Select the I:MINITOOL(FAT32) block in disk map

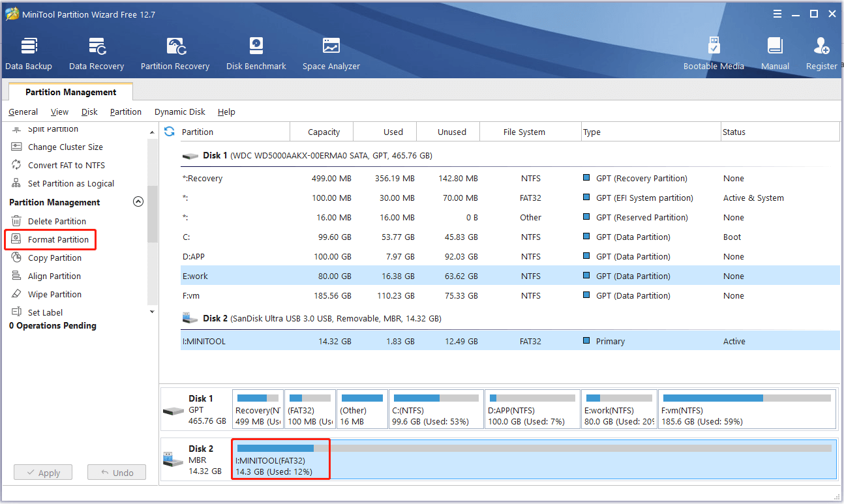tap(534, 460)
